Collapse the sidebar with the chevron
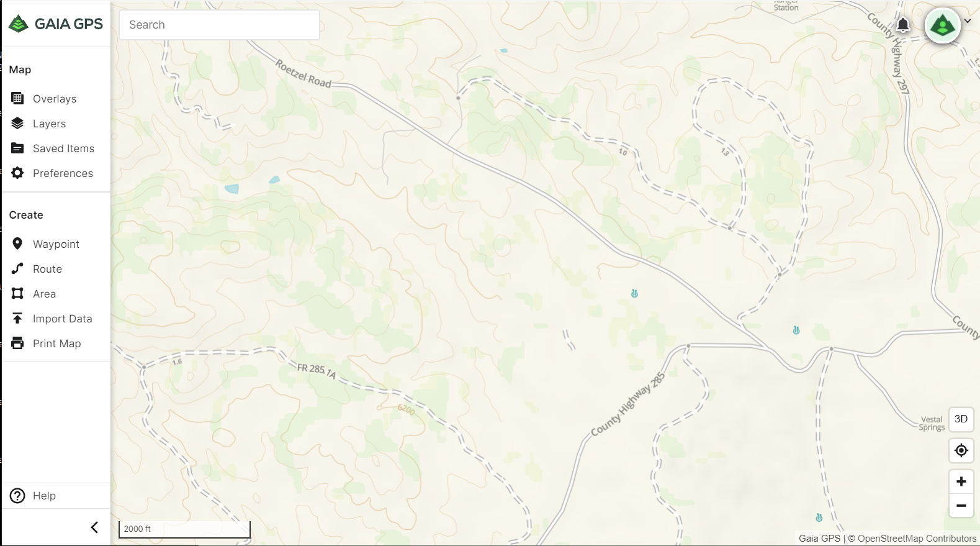 point(94,527)
